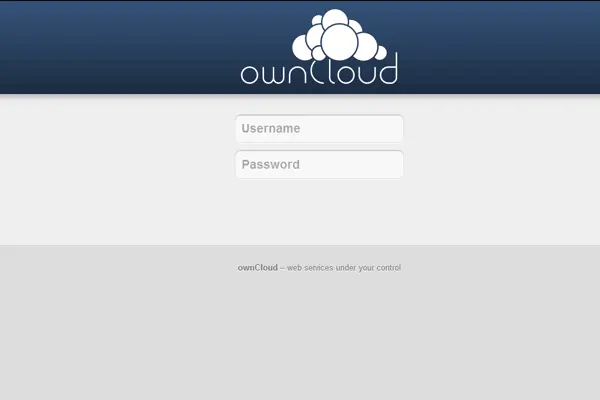This screenshot has height=400, width=600.
Task: Click empty login panel area below Password field
Action: coord(319,212)
